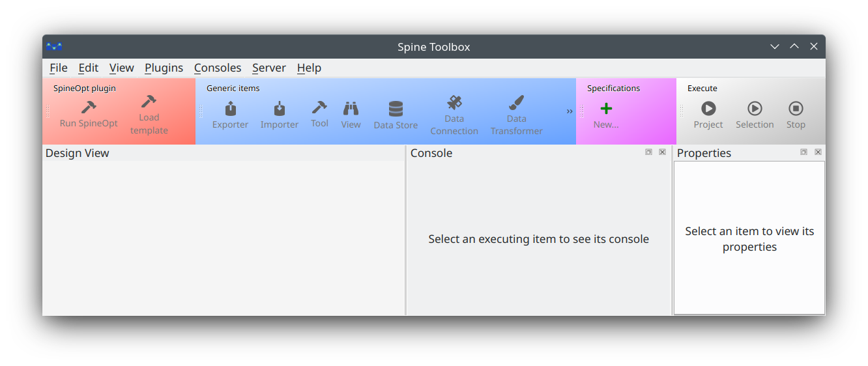
Task: Select the Data Store database icon
Action: pyautogui.click(x=396, y=109)
